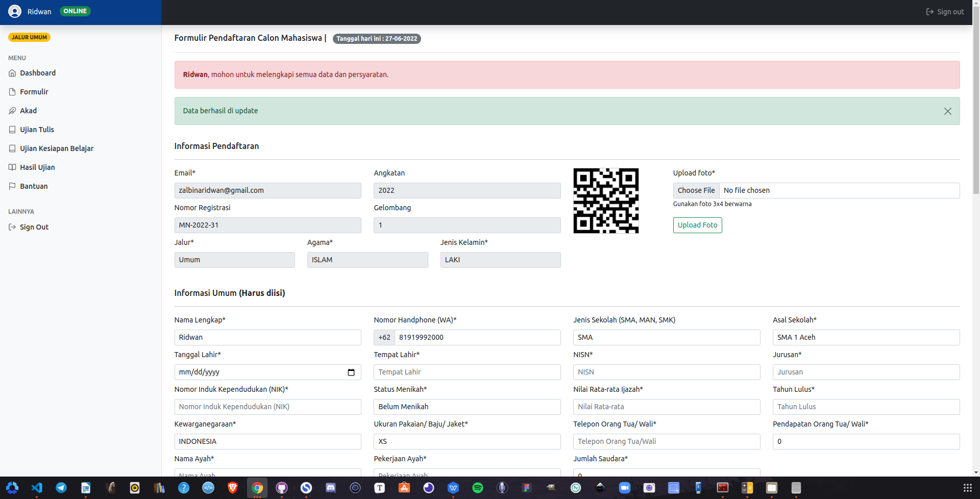Open Figma from the dock
Image resolution: width=980 pixels, height=499 pixels.
click(x=527, y=488)
